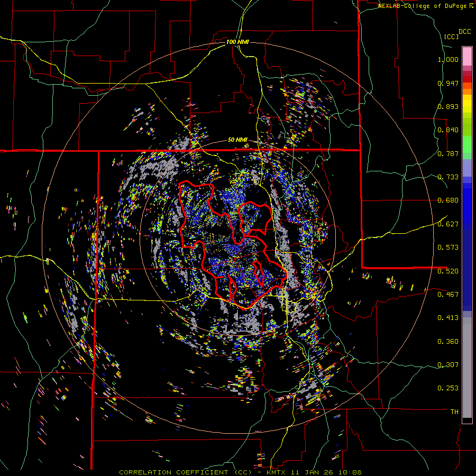Click the 0.733 legend value
This screenshot has width=476, height=476.
point(448,177)
